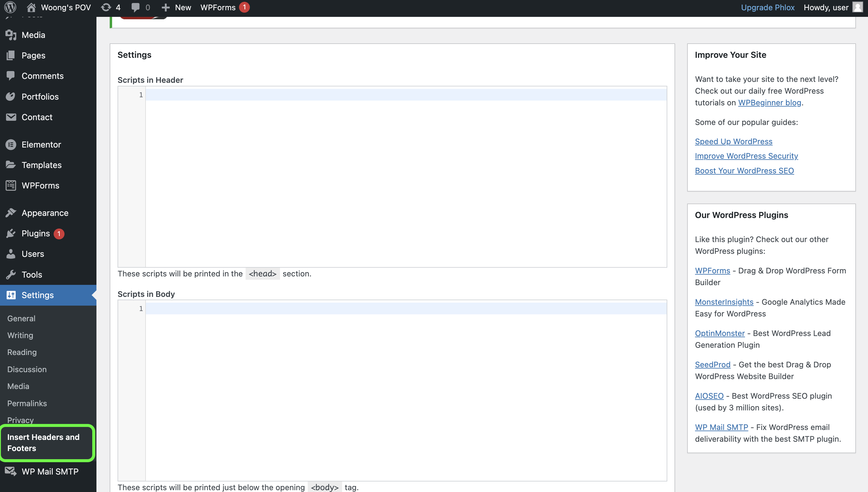
Task: Click the Upgrade Phlox link
Action: 767,7
